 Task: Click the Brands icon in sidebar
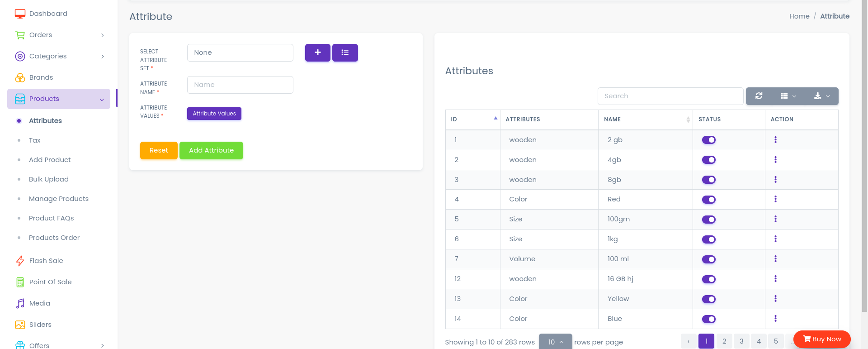click(20, 77)
